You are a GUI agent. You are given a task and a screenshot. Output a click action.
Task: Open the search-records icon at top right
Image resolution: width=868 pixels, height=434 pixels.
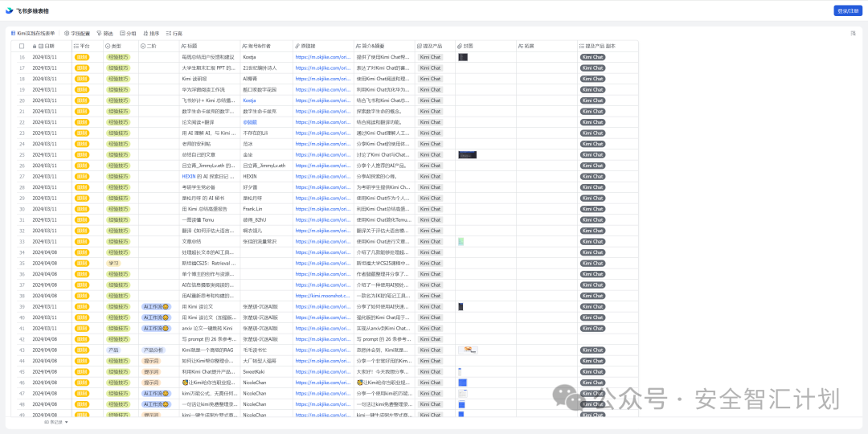click(853, 33)
